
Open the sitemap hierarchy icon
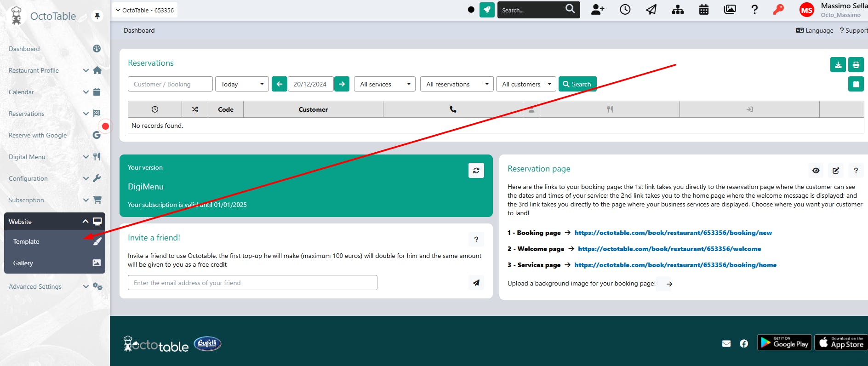click(678, 10)
